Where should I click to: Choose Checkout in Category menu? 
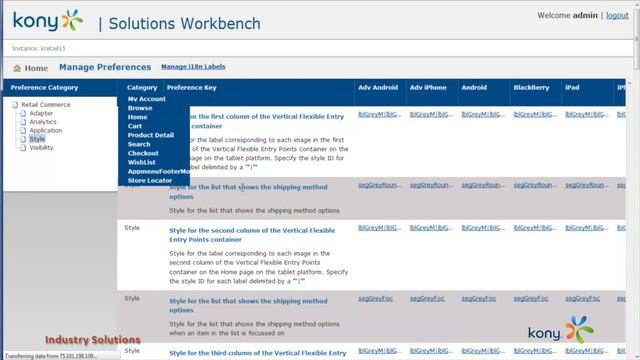143,153
